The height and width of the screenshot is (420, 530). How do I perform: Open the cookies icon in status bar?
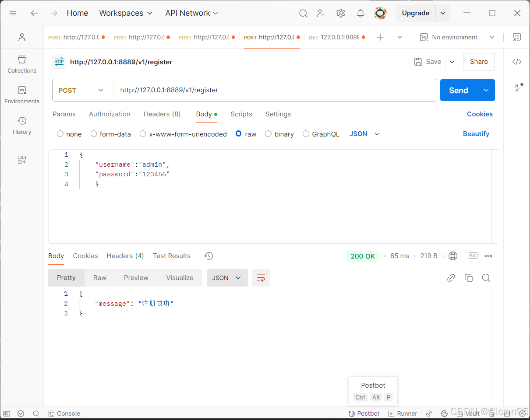click(x=444, y=413)
